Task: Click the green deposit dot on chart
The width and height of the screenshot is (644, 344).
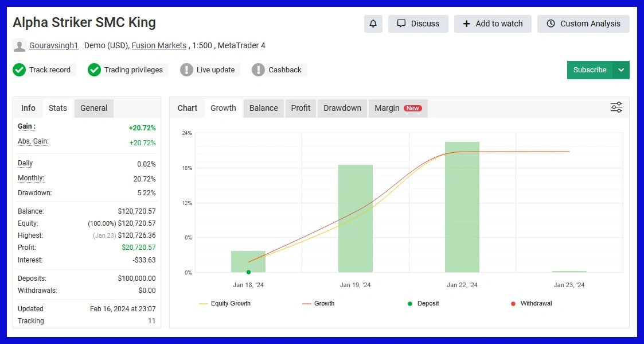Action: (248, 272)
